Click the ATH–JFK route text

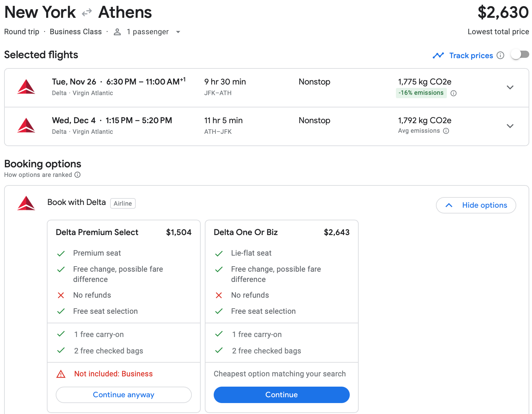(x=218, y=132)
